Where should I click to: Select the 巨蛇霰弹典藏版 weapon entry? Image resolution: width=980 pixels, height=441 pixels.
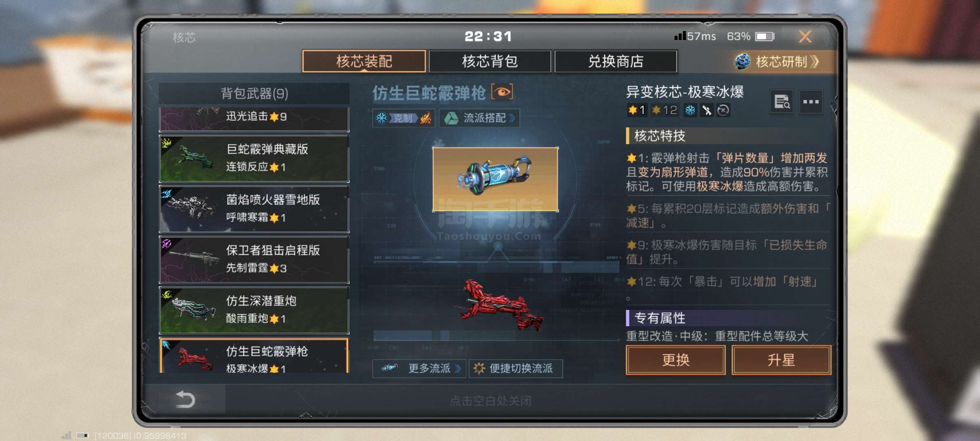click(254, 158)
